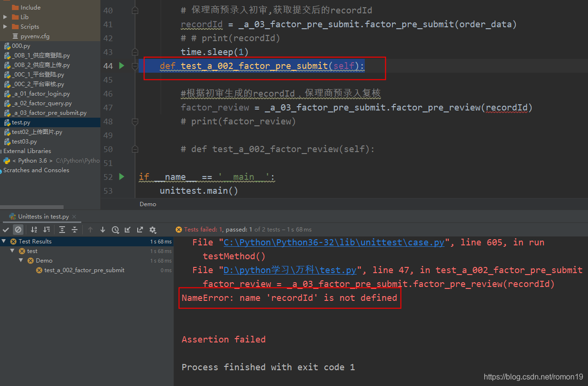
Task: Click the test_a_002_factor_pre_submit function name in editor
Action: [254, 66]
